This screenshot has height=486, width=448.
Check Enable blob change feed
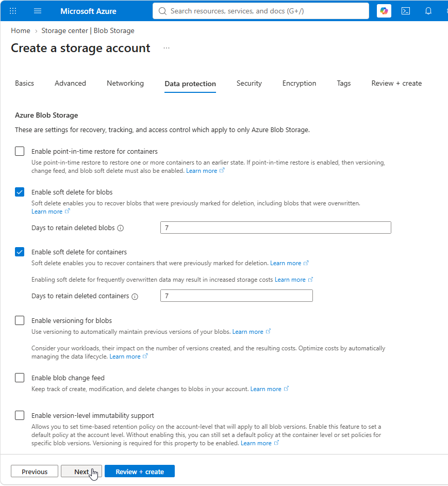coord(20,378)
